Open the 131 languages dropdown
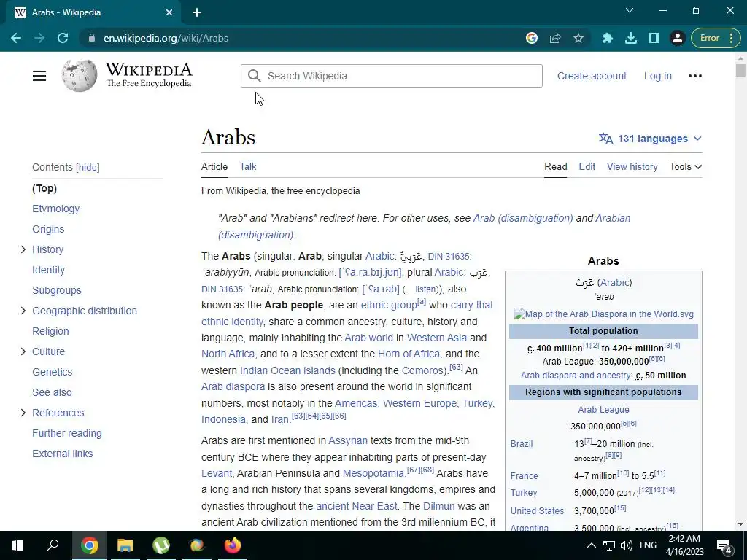 point(650,139)
